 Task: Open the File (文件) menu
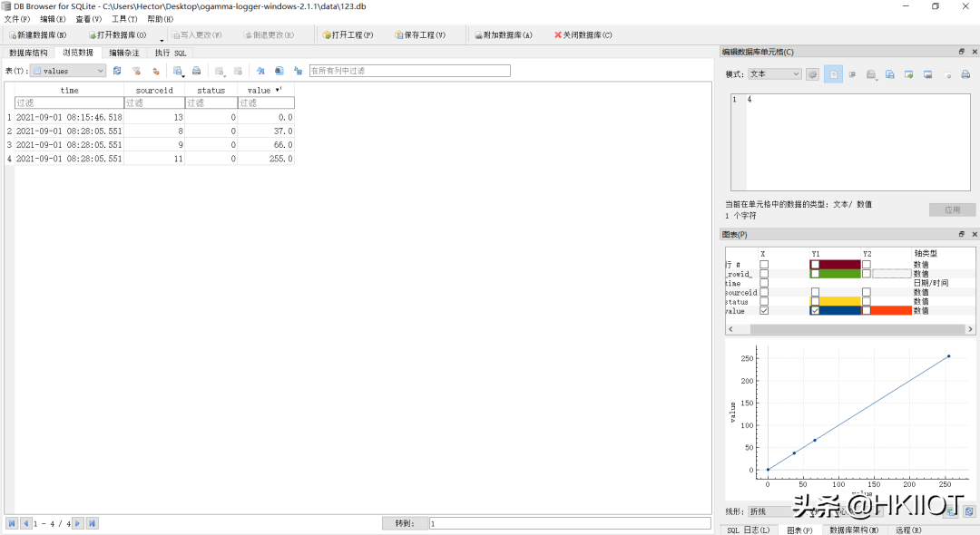point(17,19)
